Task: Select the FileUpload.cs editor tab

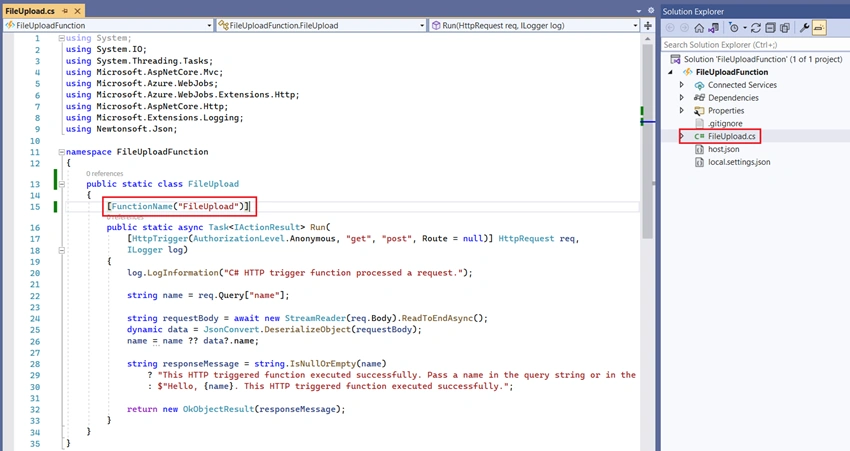Action: tap(30, 11)
